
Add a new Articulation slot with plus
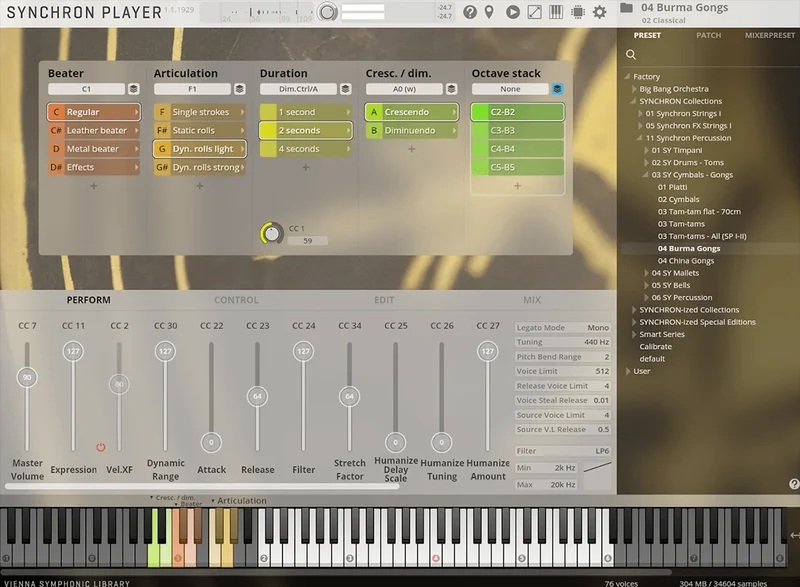click(200, 186)
